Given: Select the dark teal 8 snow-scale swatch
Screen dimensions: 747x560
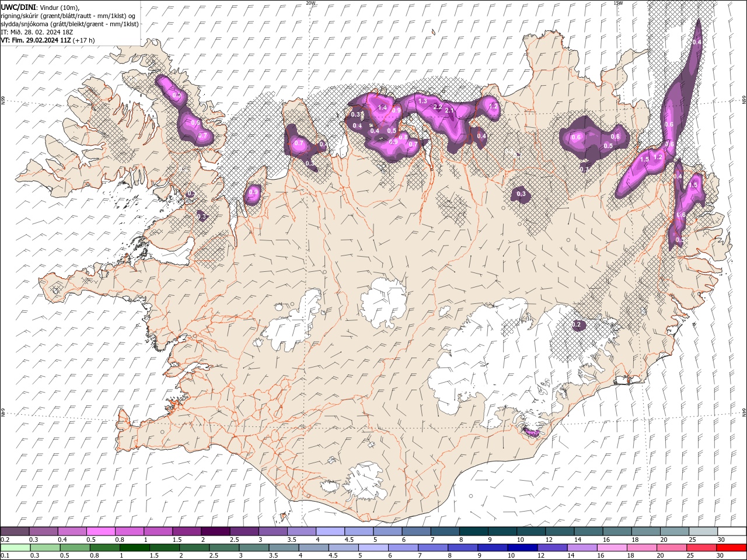Looking at the screenshot, I should click(x=473, y=531).
